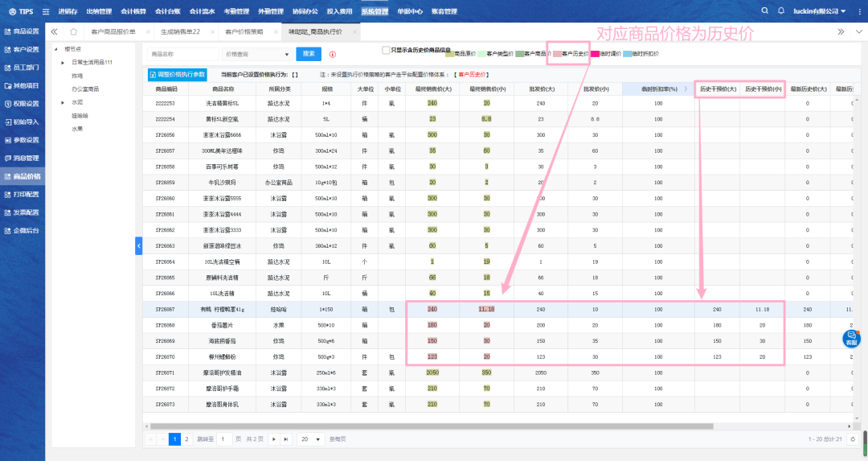Click the 客户历史价 legend color swatch
This screenshot has width=868, height=461.
[554, 54]
